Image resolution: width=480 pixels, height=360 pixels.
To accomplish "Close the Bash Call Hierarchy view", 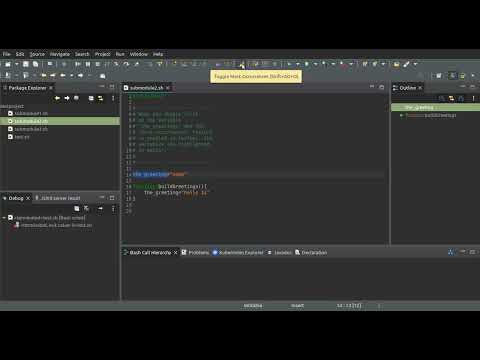I will tap(176, 253).
